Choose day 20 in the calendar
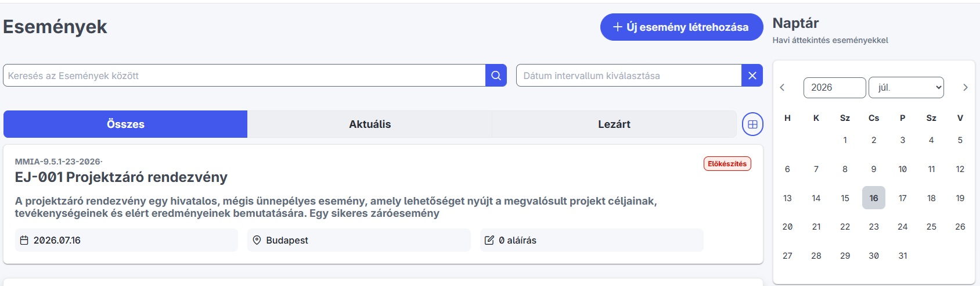This screenshot has height=286, width=980. (787, 227)
